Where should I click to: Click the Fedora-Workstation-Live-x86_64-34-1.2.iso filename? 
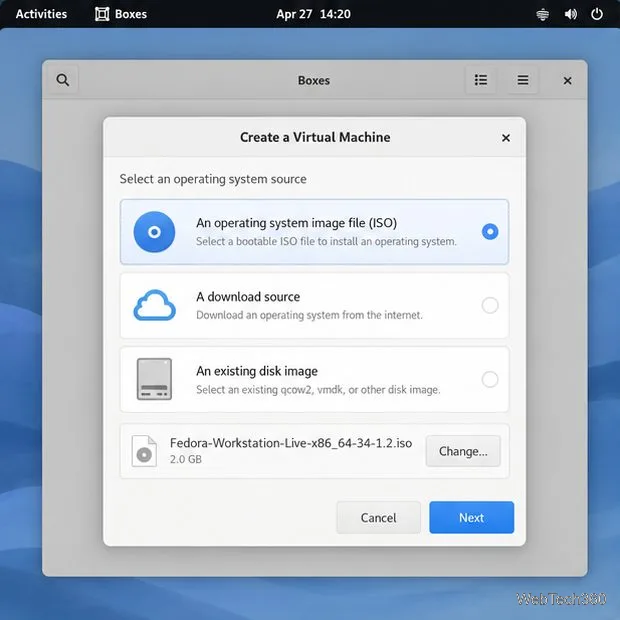[x=291, y=443]
